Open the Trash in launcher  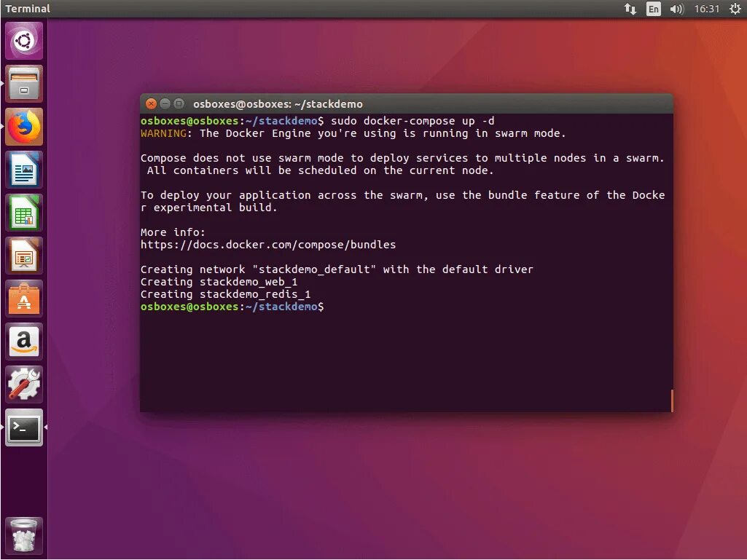coord(24,536)
